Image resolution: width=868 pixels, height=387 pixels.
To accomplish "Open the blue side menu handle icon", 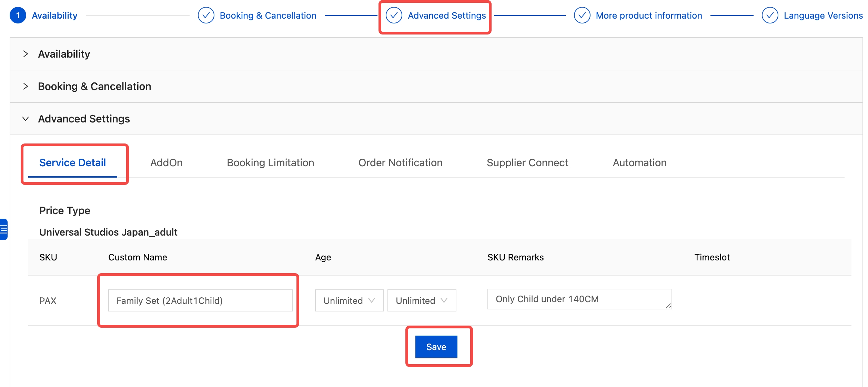I will pyautogui.click(x=3, y=229).
